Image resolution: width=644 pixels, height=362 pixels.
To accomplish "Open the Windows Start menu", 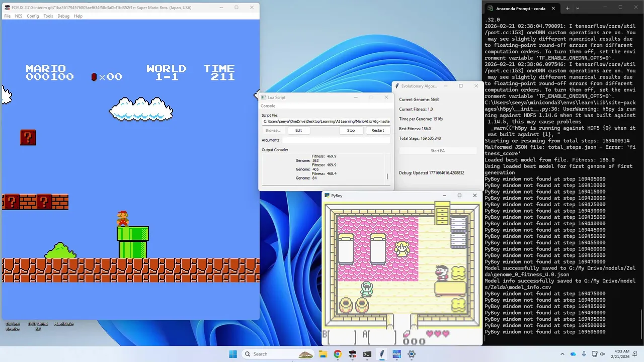I will tap(233, 354).
